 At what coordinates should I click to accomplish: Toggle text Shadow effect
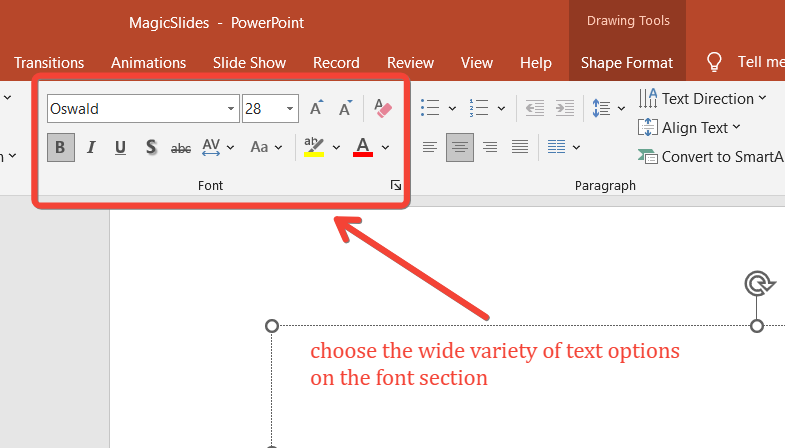[151, 147]
